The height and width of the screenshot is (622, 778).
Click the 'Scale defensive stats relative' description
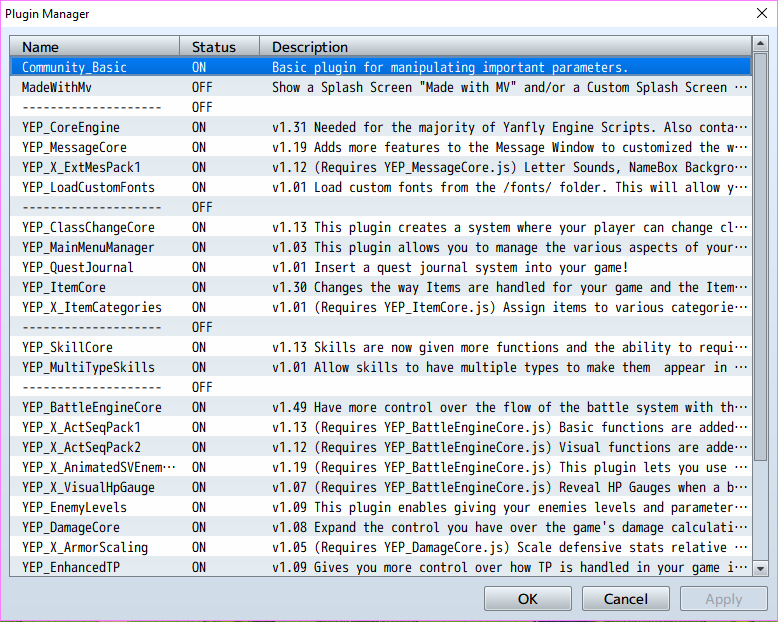pyautogui.click(x=510, y=548)
